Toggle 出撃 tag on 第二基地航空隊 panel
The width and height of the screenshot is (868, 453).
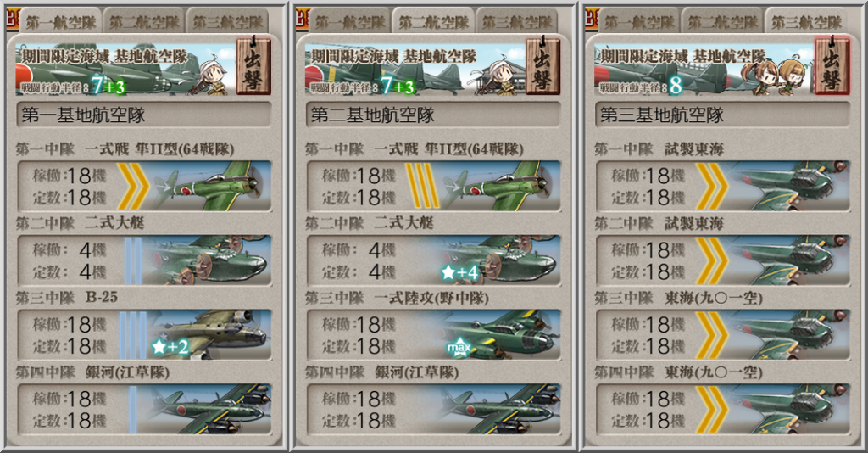click(543, 65)
